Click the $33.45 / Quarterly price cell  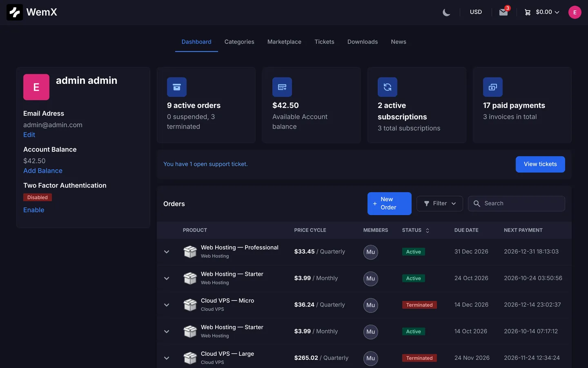pyautogui.click(x=320, y=252)
